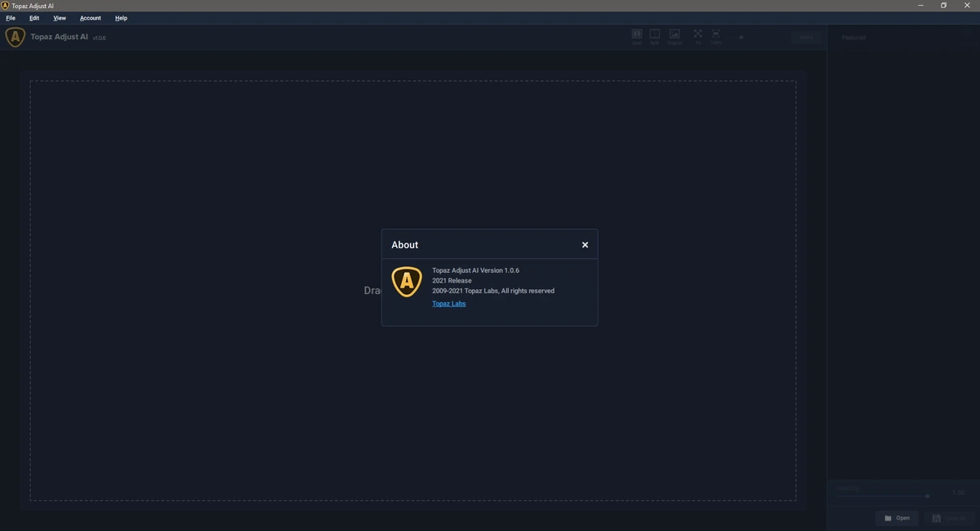Restore down the application window
The image size is (980, 531).
(x=943, y=6)
